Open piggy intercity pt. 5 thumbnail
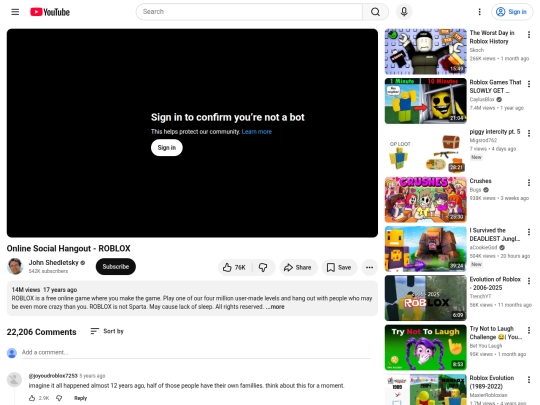540x405 pixels. click(426, 150)
